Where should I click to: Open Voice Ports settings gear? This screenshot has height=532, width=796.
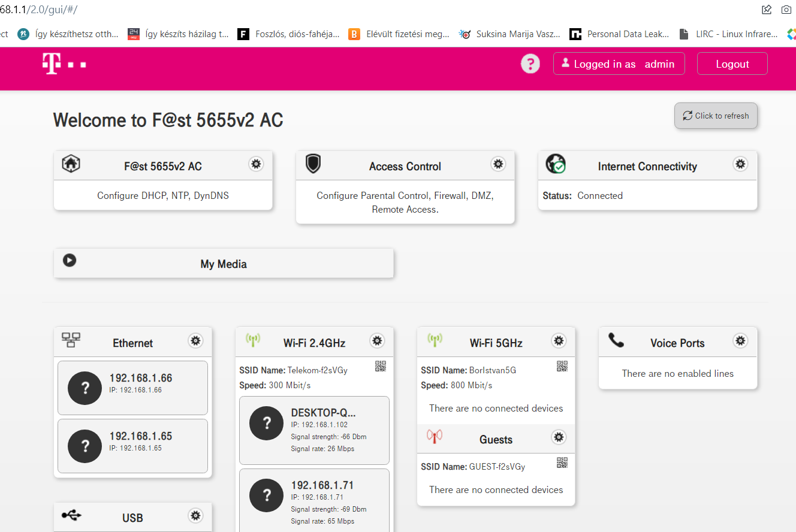point(741,341)
